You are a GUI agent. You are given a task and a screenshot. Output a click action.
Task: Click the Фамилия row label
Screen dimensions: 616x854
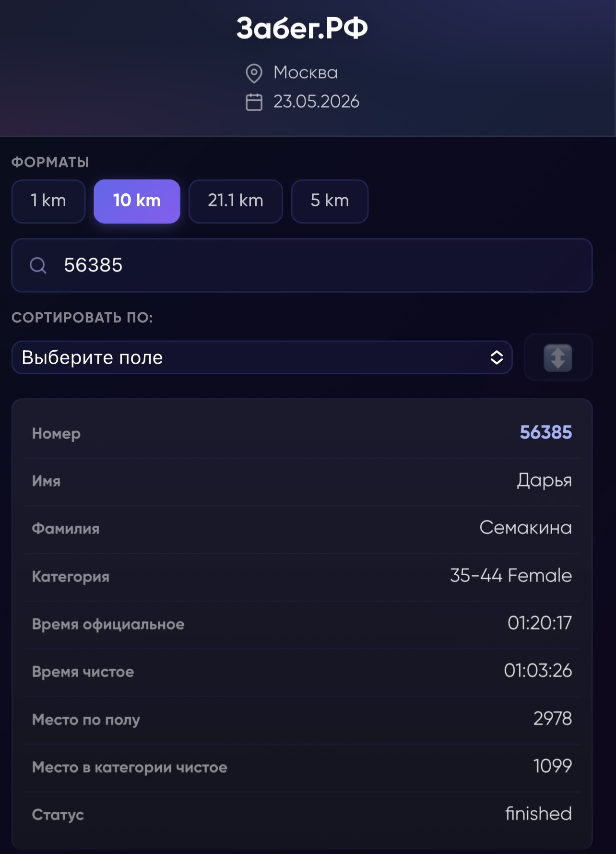click(x=66, y=529)
